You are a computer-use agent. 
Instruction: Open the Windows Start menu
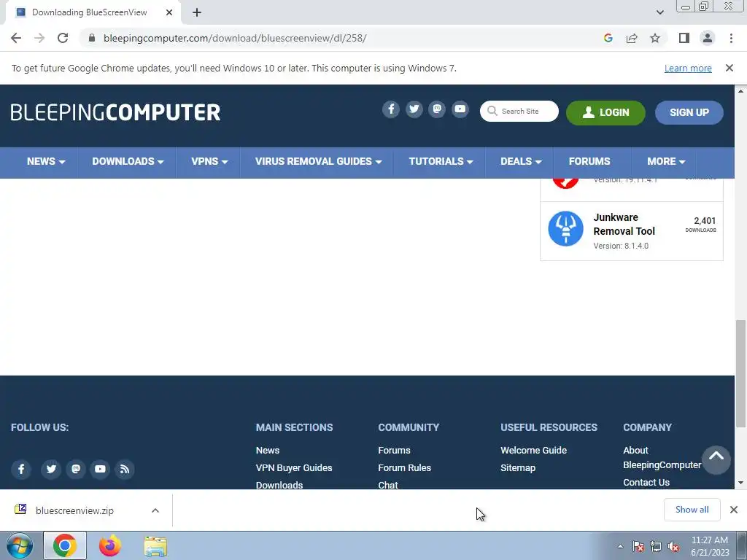coord(20,545)
